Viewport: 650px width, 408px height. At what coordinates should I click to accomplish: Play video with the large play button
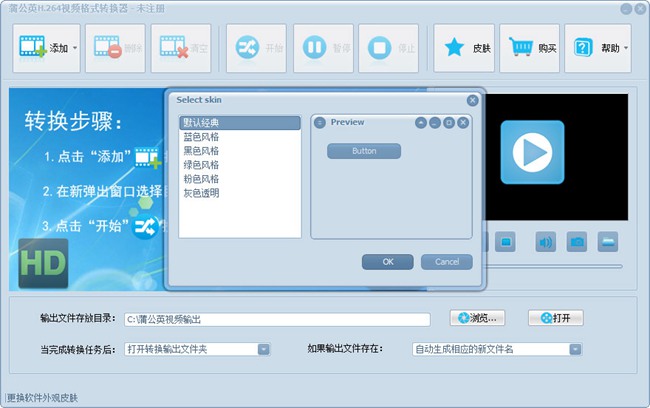coord(532,152)
